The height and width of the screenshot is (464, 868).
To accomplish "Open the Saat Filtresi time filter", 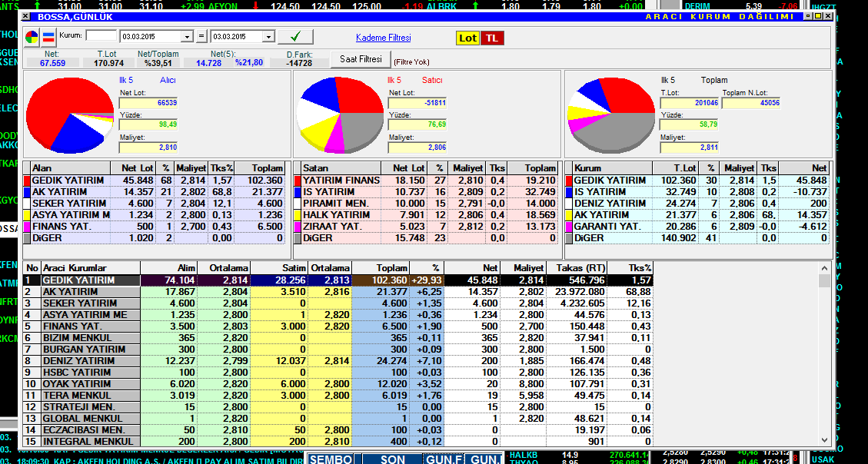I will click(361, 59).
